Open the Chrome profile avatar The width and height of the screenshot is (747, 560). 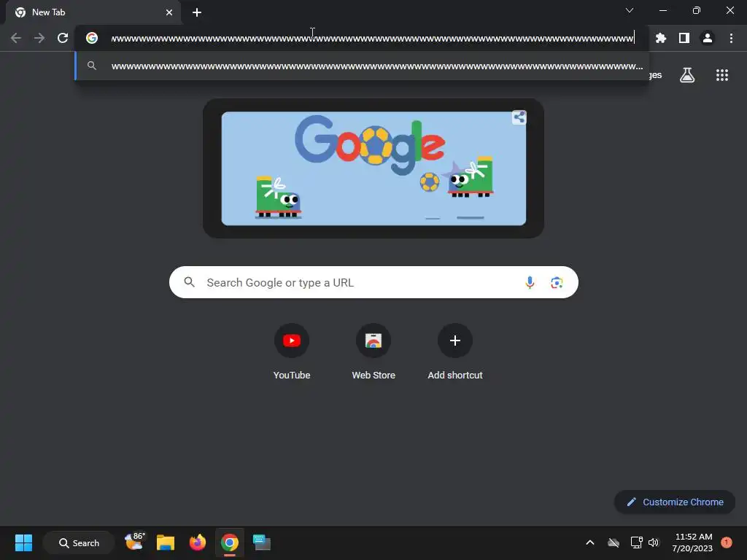[x=708, y=38]
